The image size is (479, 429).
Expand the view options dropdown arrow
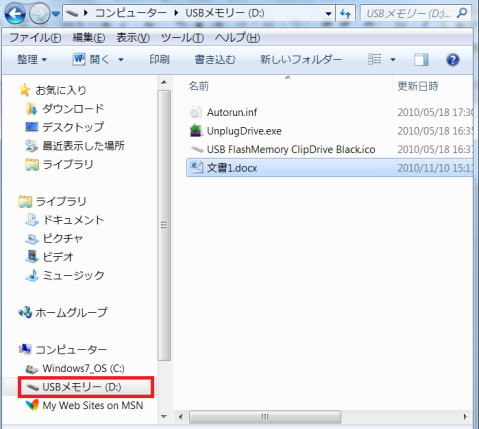393,60
